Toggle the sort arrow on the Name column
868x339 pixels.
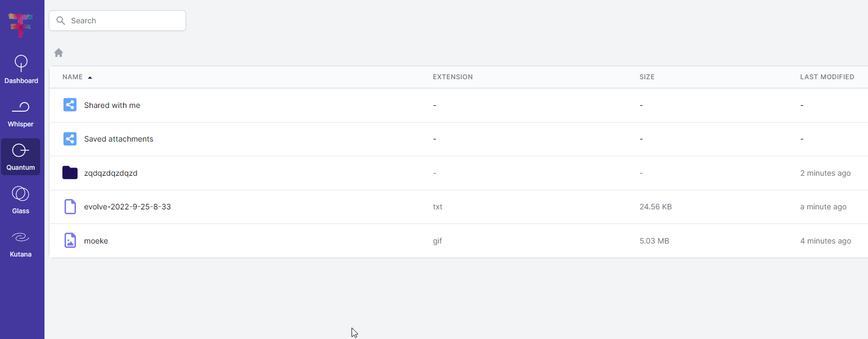click(90, 77)
